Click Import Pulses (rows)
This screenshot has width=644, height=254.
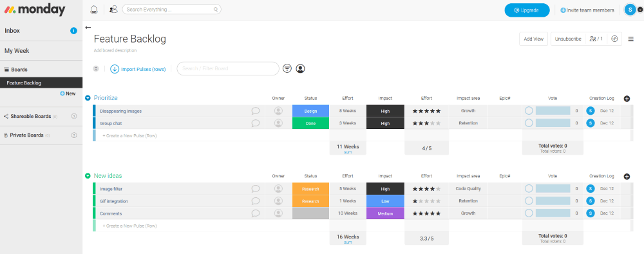click(x=138, y=69)
